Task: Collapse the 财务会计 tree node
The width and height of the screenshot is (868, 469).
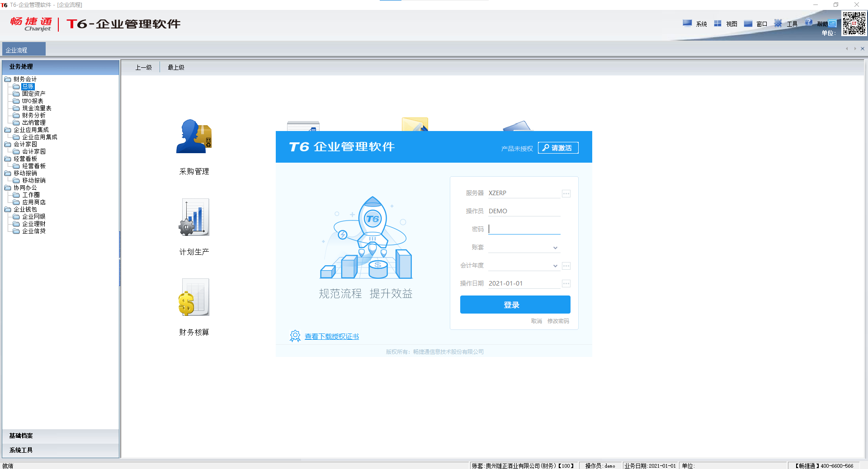Action: tap(8, 79)
